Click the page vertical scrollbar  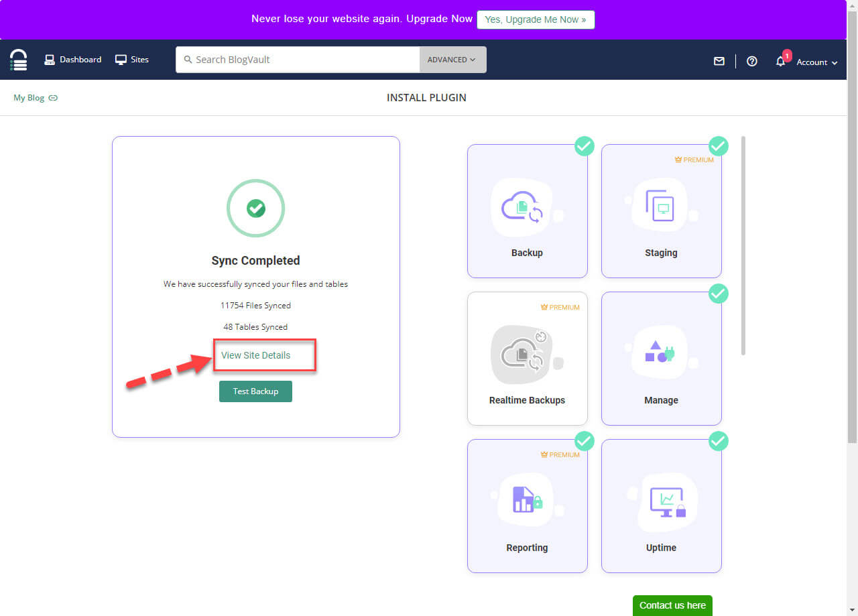853,228
